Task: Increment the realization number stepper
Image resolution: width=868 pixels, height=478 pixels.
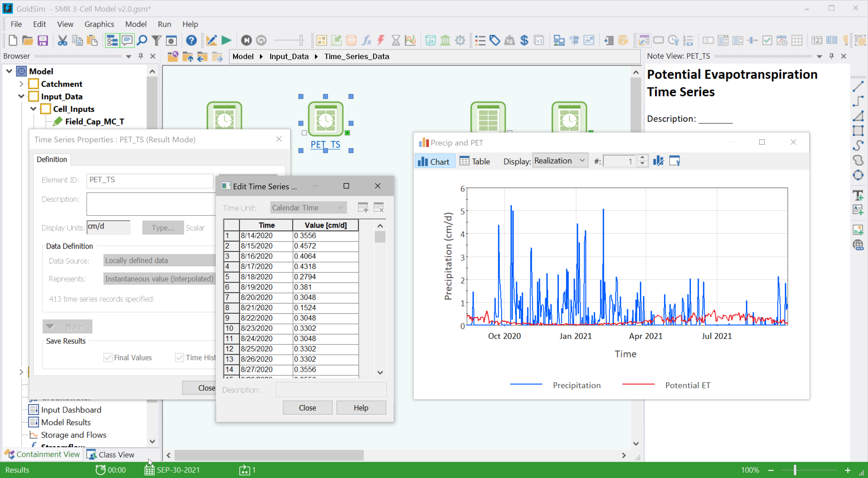Action: coord(642,158)
